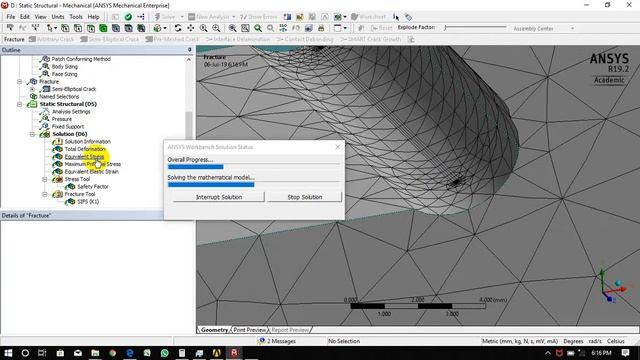The height and width of the screenshot is (360, 640).
Task: Select Analysis Settings tree item
Action: (70, 111)
